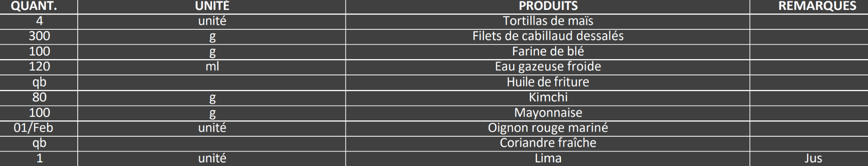
Task: Click the Oignon rouge mariné cell
Action: pyautogui.click(x=547, y=128)
